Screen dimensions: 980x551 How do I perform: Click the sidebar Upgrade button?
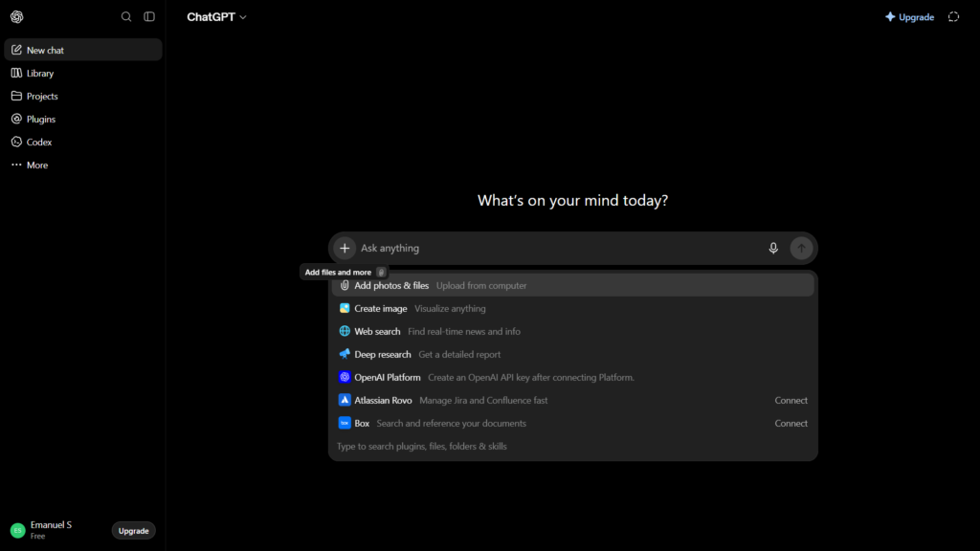pyautogui.click(x=134, y=531)
